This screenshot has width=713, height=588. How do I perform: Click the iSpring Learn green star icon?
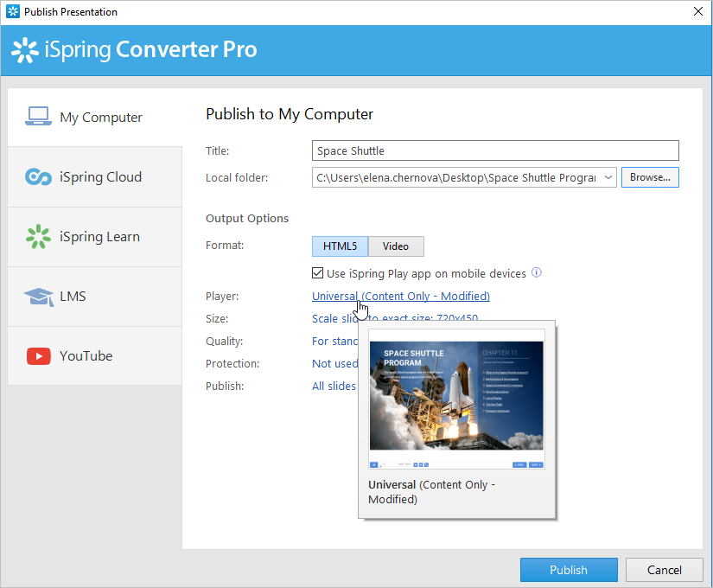38,236
